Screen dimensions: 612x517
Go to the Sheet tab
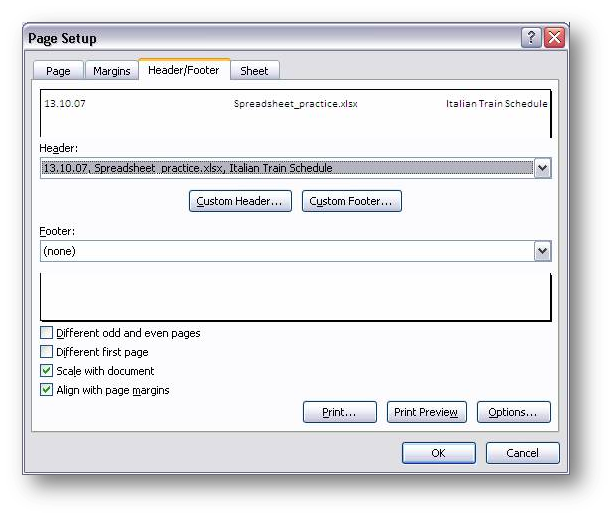(x=254, y=71)
